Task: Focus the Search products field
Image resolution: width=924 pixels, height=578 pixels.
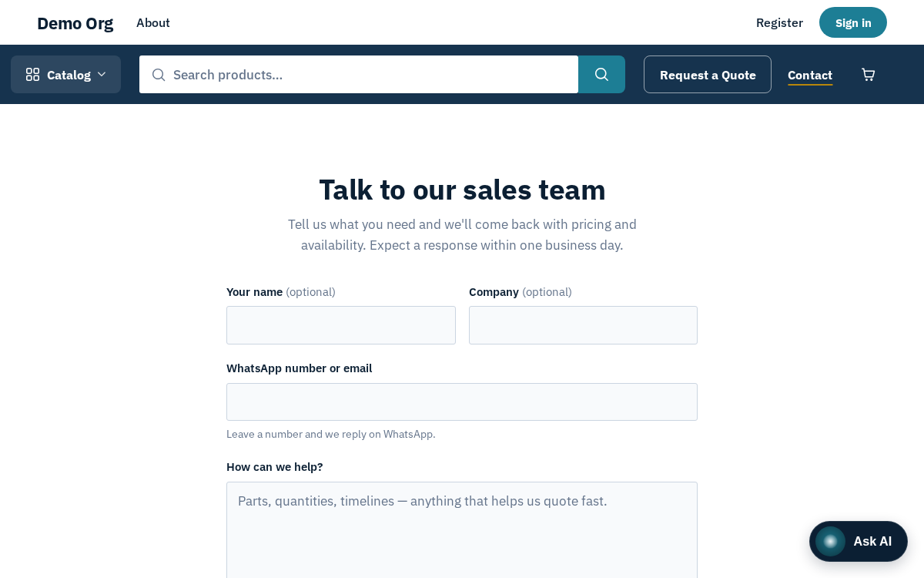Action: click(x=359, y=75)
